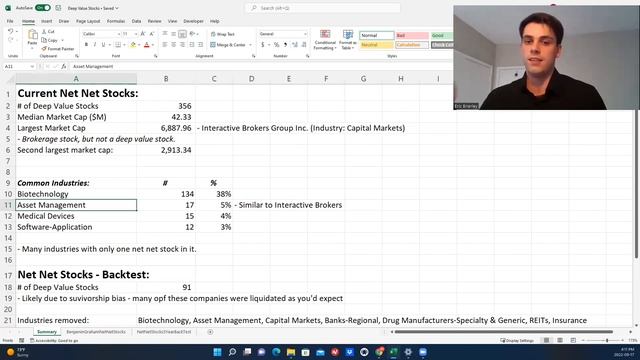The width and height of the screenshot is (640, 360).
Task: Click the Copy icon
Action: point(44,40)
